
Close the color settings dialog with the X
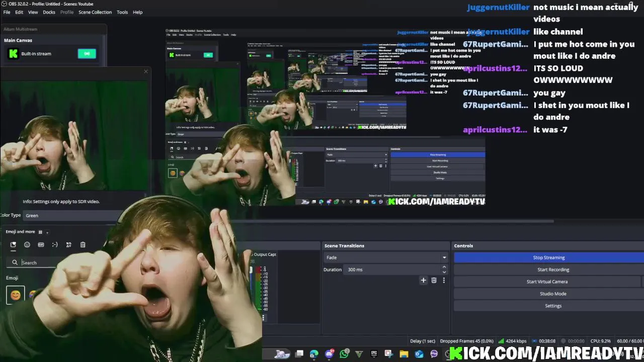click(146, 71)
